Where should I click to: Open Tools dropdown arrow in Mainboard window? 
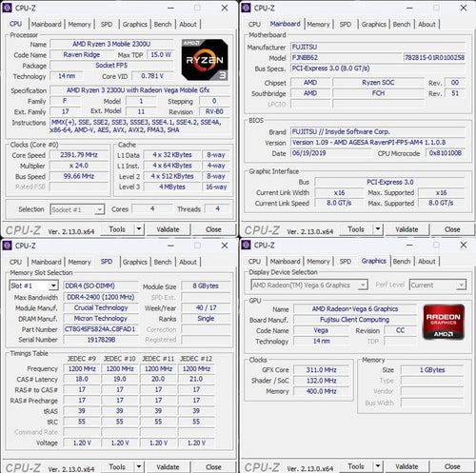(x=378, y=229)
